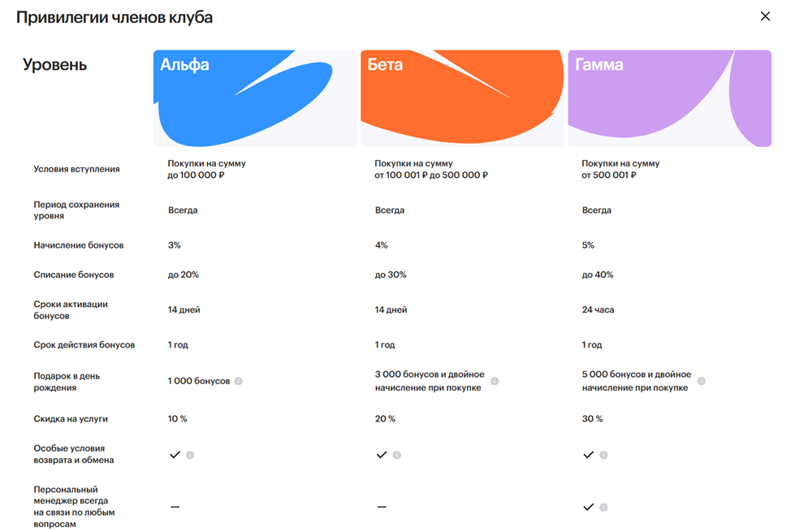Click the Уровень heading
The width and height of the screenshot is (791, 532).
(x=54, y=65)
